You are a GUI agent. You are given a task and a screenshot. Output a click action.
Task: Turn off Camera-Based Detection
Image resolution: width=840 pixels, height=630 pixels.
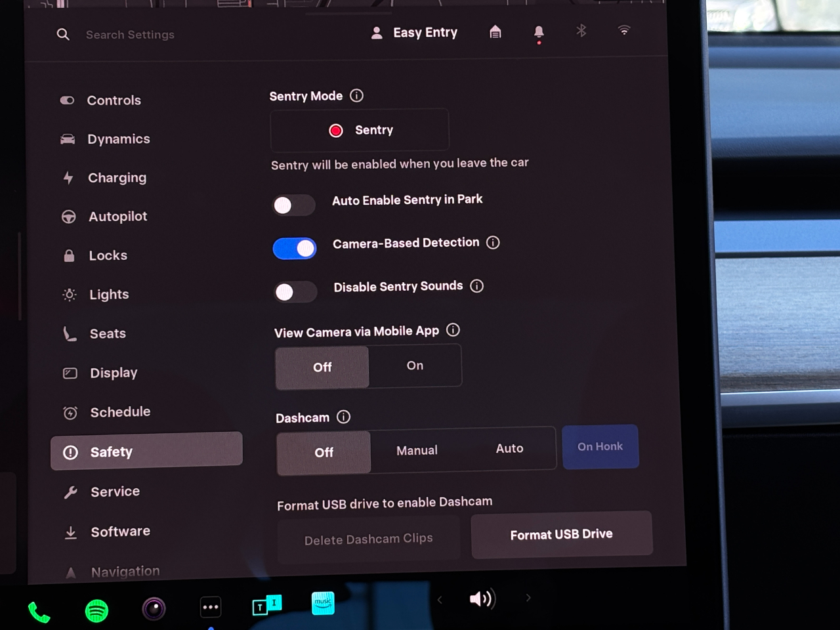(x=295, y=249)
